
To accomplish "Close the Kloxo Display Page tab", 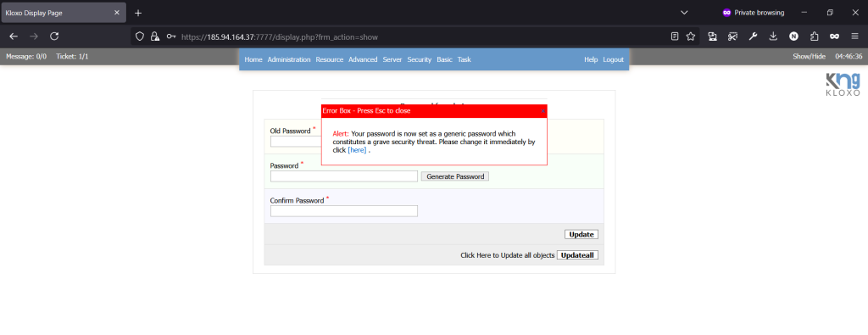I will coord(117,13).
